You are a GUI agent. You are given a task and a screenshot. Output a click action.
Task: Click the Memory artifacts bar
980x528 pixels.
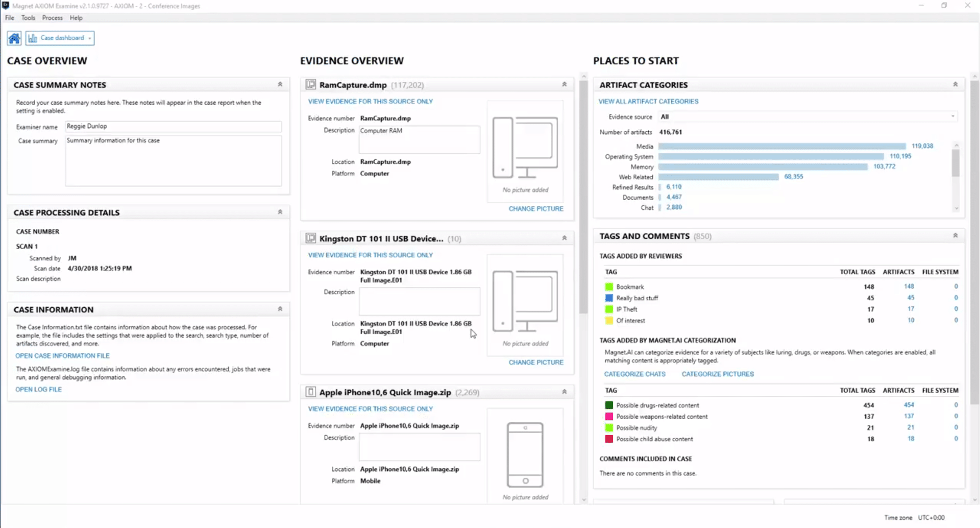tap(763, 167)
